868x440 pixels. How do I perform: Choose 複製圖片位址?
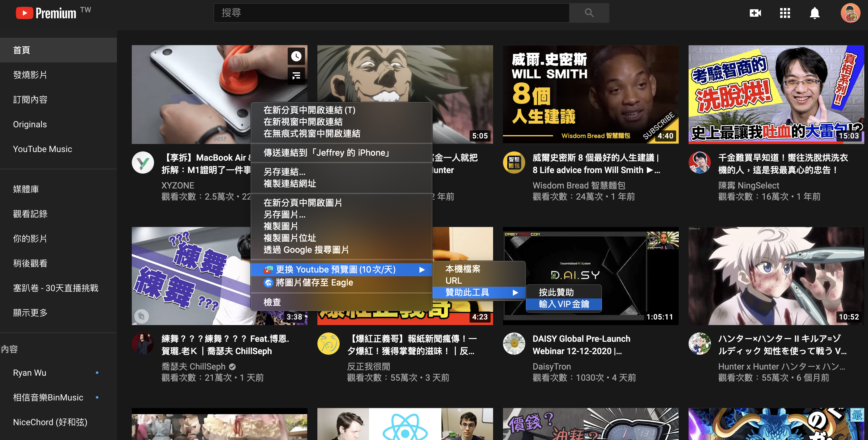(x=341, y=238)
